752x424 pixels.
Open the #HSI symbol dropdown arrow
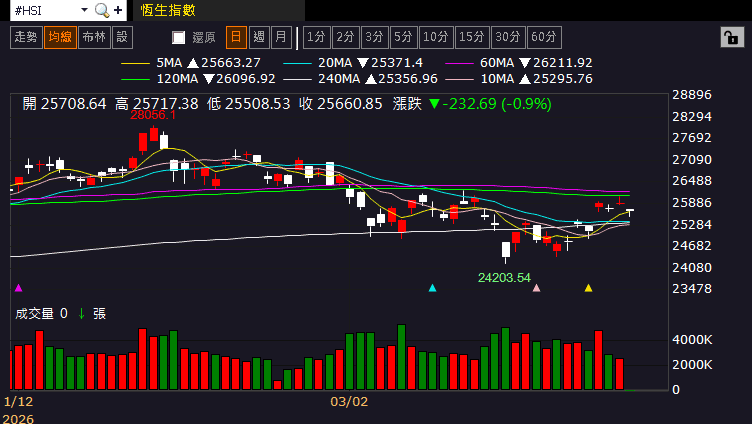[84, 10]
